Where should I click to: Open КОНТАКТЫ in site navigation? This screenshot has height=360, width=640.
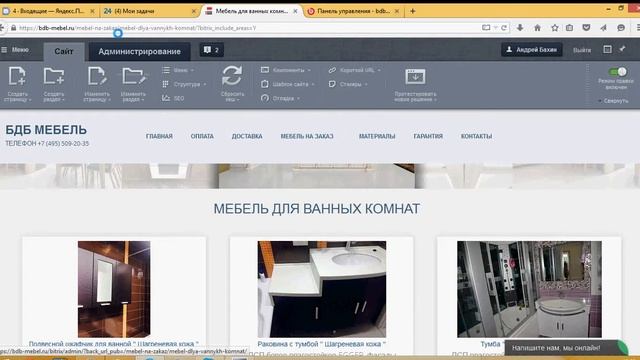tap(476, 136)
